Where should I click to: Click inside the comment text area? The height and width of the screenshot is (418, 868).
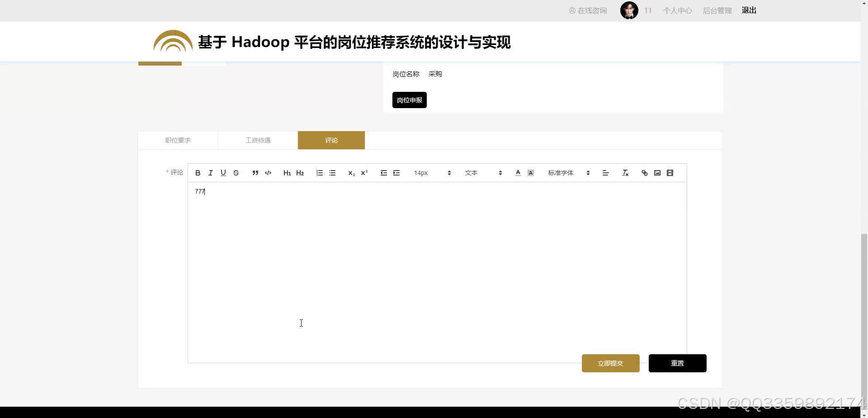coord(437,272)
